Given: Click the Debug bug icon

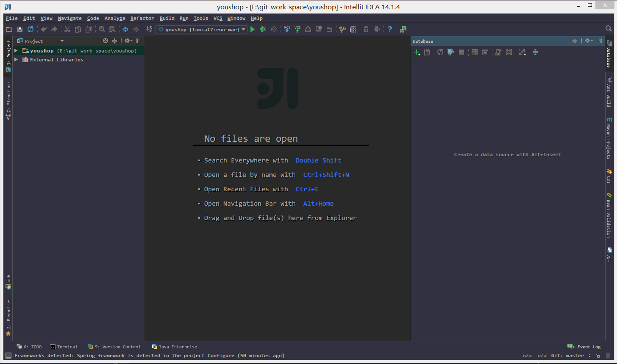Looking at the screenshot, I should coord(263,29).
